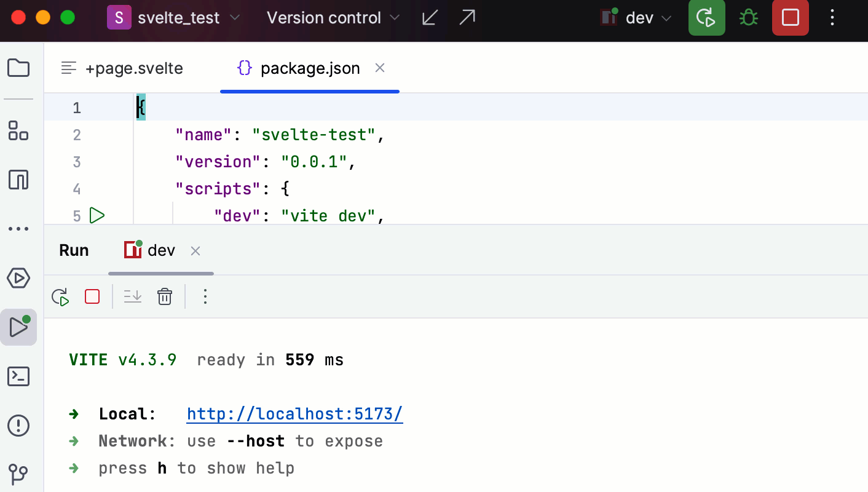
Task: Open the Git tool window
Action: (x=18, y=474)
